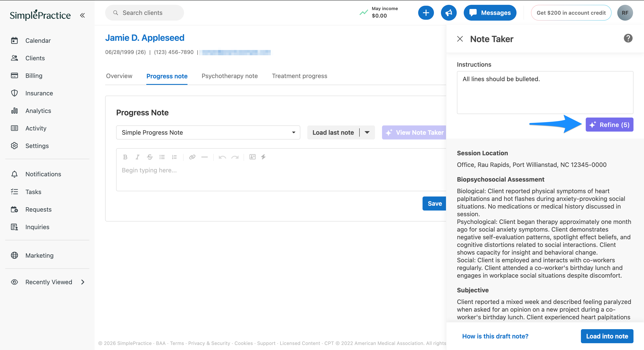Open Calendar from the sidebar

coord(38,41)
